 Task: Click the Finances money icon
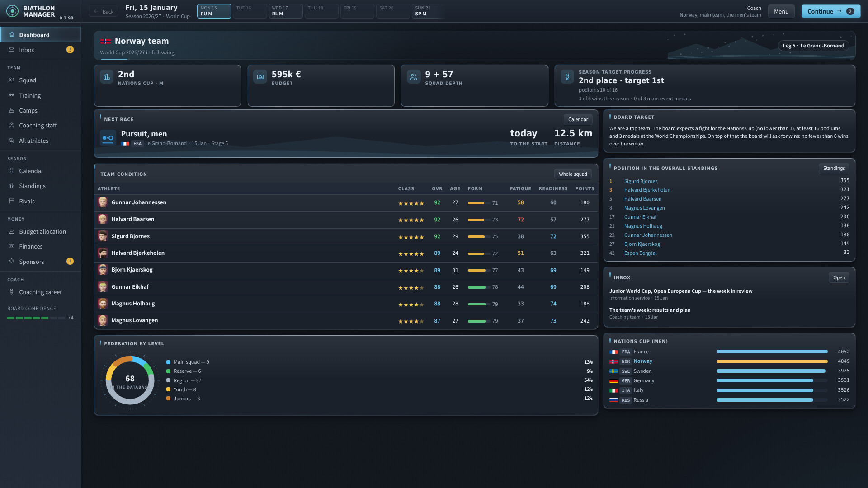pyautogui.click(x=12, y=246)
